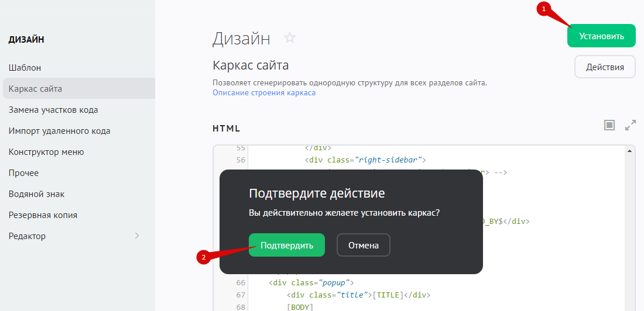This screenshot has height=311, width=644.
Task: Click the right-sidebar div code line
Action: [x=364, y=160]
